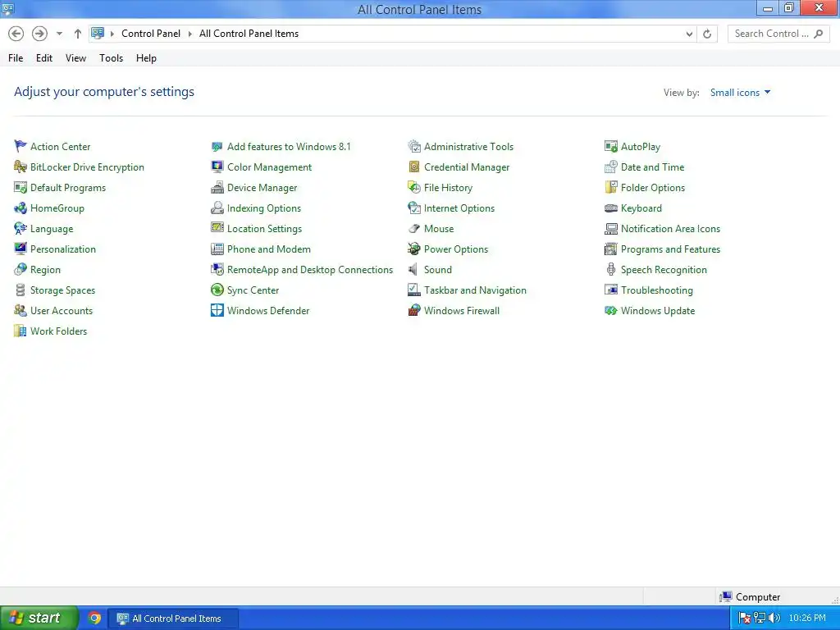Click the Sync Center green icon

217,290
